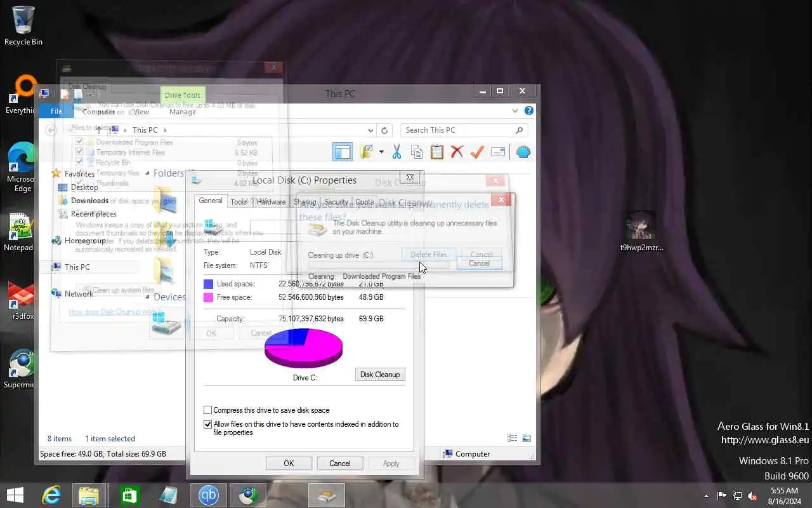Click the magenta Free space color swatch
This screenshot has width=812, height=508.
tap(208, 297)
